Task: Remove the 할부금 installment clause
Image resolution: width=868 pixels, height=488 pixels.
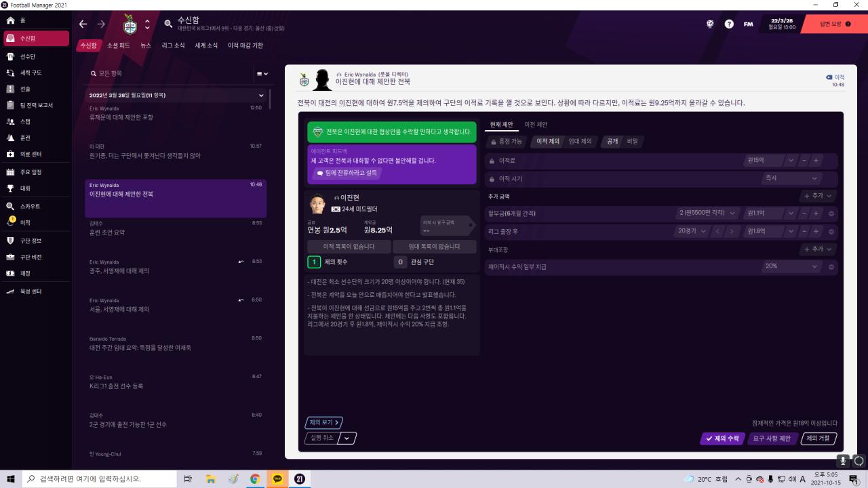Action: (831, 213)
